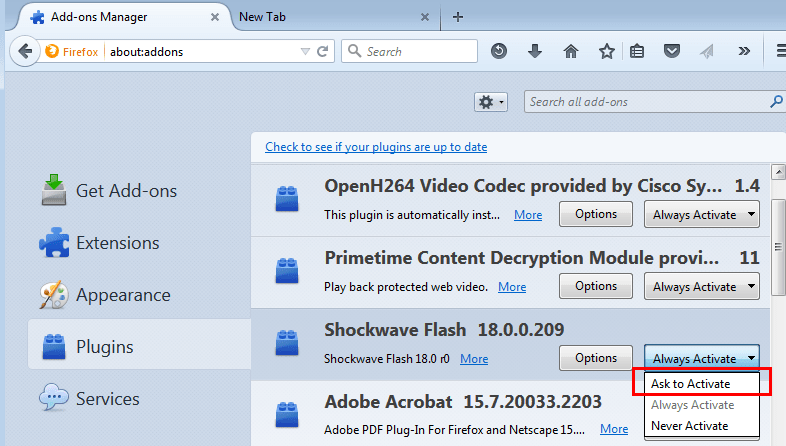Click More link for Adobe Acrobat
This screenshot has height=446, width=786.
tap(614, 429)
